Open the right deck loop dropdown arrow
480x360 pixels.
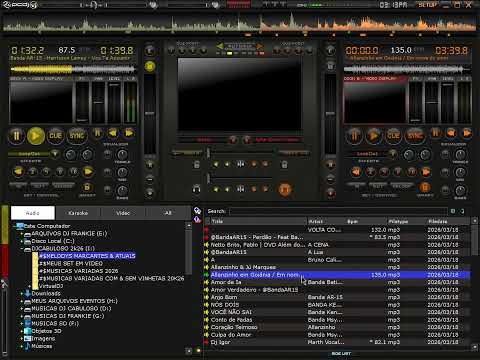pos(393,154)
